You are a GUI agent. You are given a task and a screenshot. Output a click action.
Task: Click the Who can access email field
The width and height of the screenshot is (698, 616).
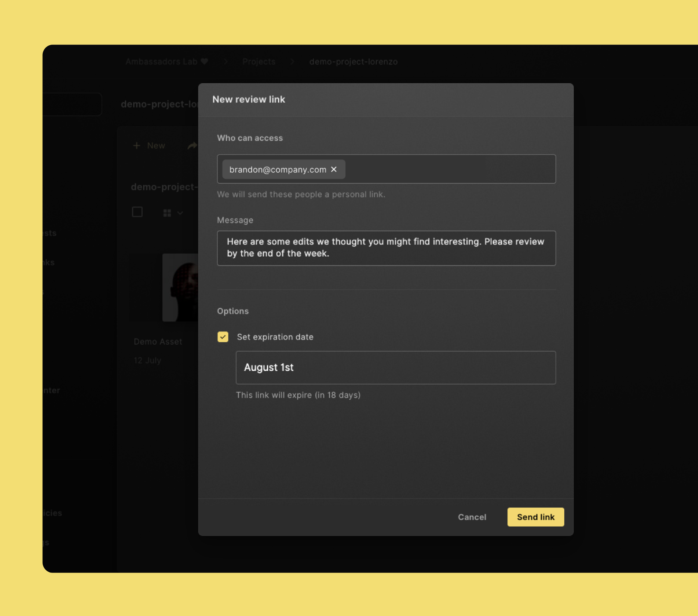[x=386, y=169]
